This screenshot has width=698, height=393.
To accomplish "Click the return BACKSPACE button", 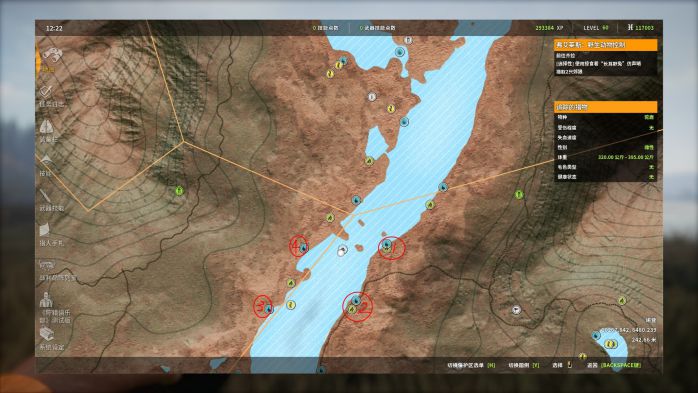I will pos(614,365).
